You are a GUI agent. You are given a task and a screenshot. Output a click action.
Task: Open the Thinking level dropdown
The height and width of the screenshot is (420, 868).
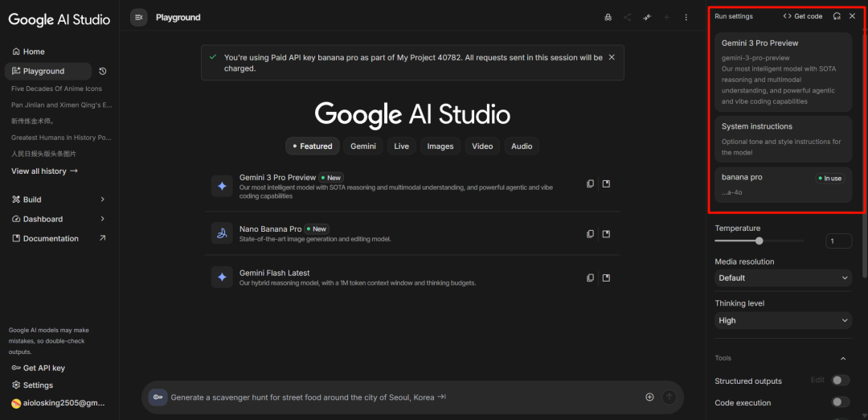(783, 320)
